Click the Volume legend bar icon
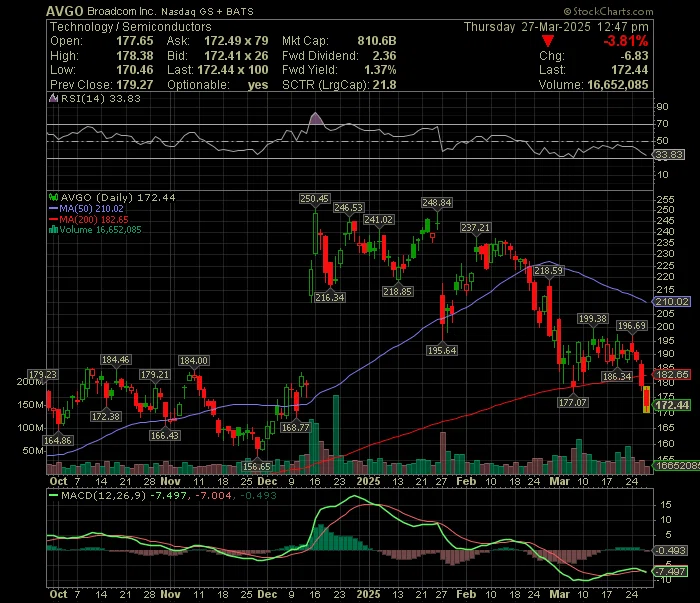The height and width of the screenshot is (603, 700). 53,230
